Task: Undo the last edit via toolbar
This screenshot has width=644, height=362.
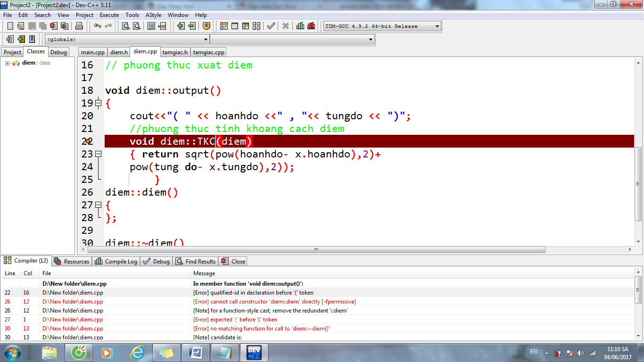Action: click(x=97, y=26)
